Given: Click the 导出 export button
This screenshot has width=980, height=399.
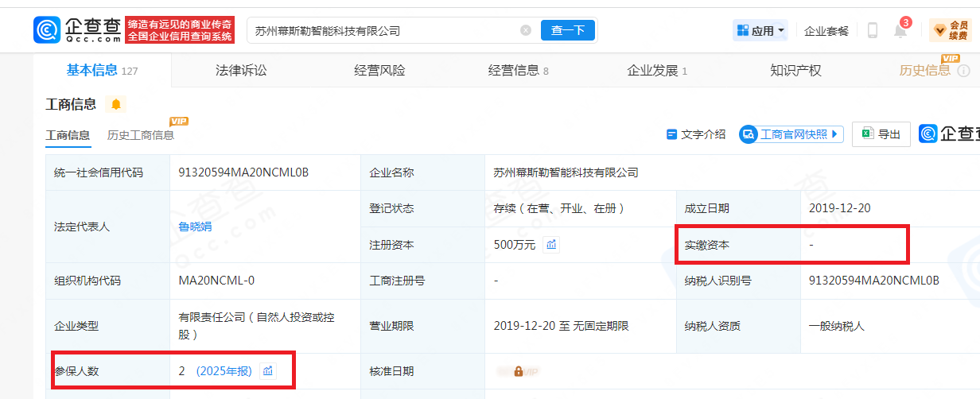Looking at the screenshot, I should (x=881, y=134).
